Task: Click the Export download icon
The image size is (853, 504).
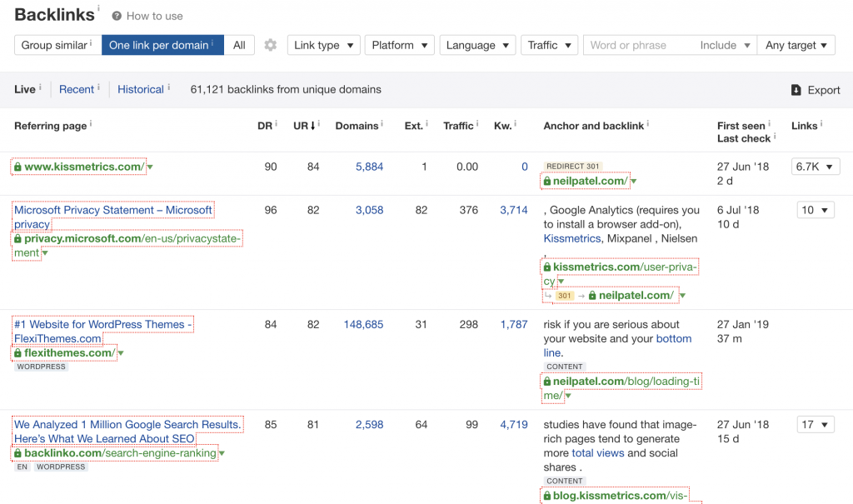Action: click(796, 90)
